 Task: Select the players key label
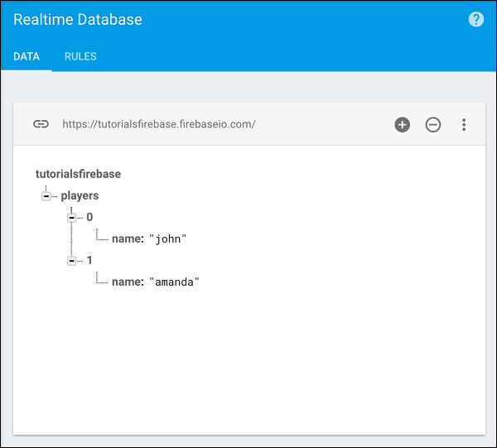point(80,196)
